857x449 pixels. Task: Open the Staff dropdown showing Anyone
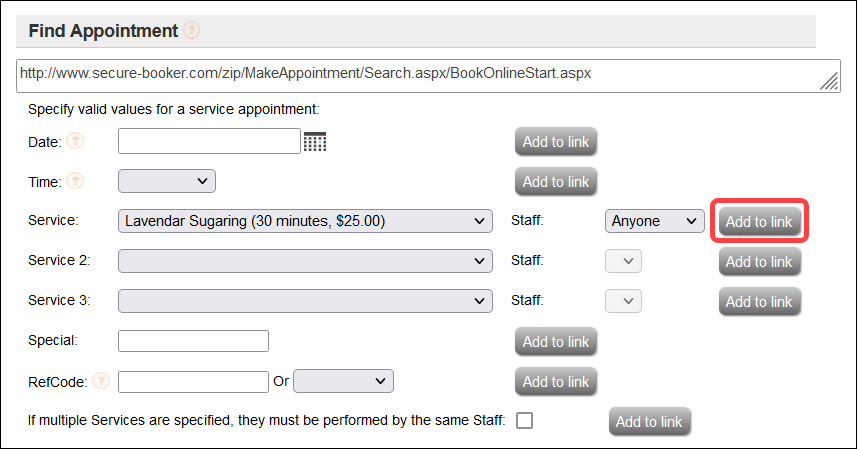tap(654, 221)
